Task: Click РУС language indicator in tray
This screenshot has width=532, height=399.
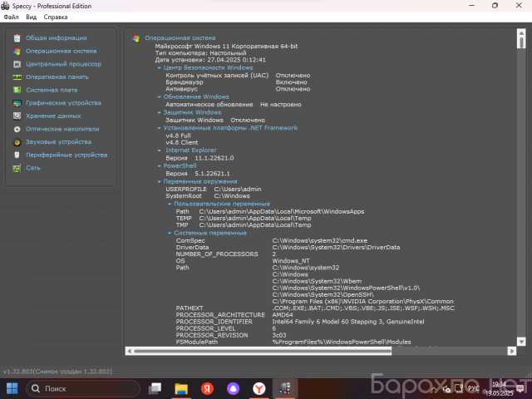Action: 473,388
